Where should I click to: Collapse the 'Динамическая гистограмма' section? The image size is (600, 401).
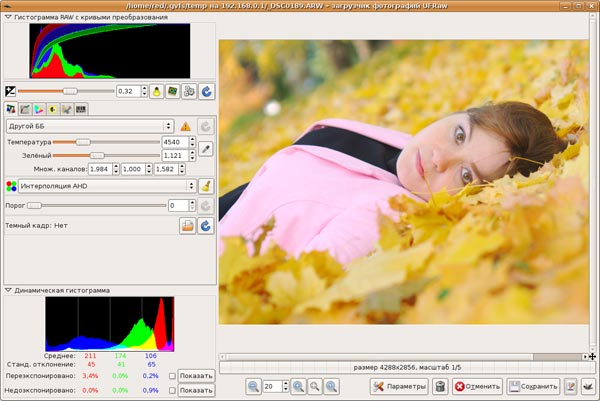coord(9,290)
